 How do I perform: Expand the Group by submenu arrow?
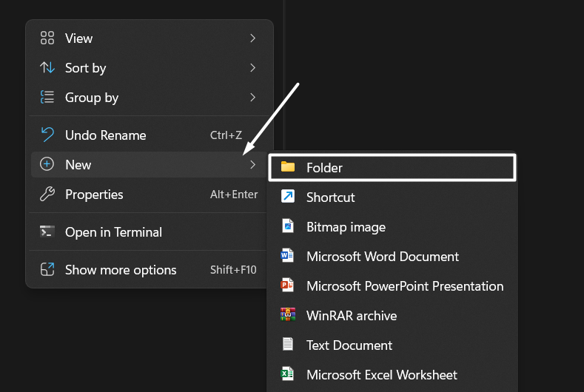pyautogui.click(x=252, y=97)
